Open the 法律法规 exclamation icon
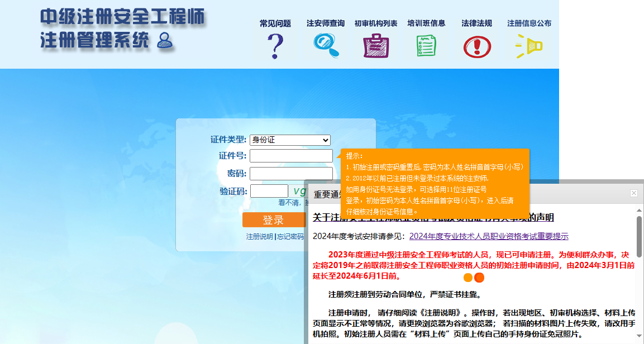This screenshot has height=344, width=644. (477, 46)
